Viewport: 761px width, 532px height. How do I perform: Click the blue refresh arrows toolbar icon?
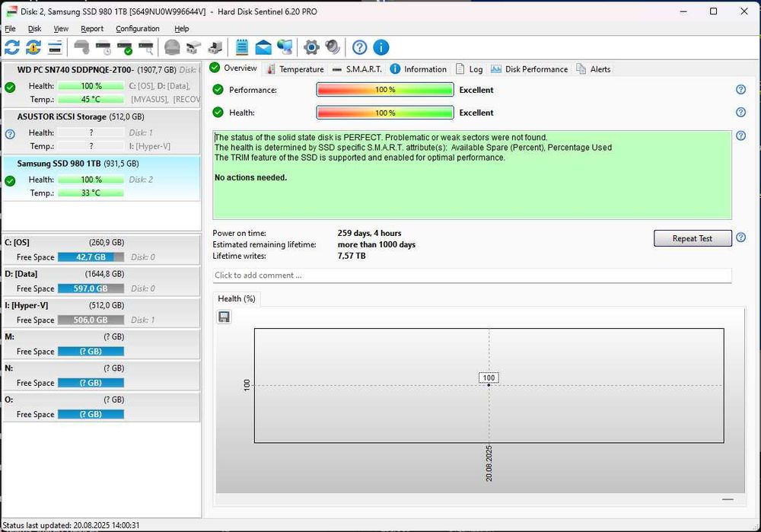[12, 47]
